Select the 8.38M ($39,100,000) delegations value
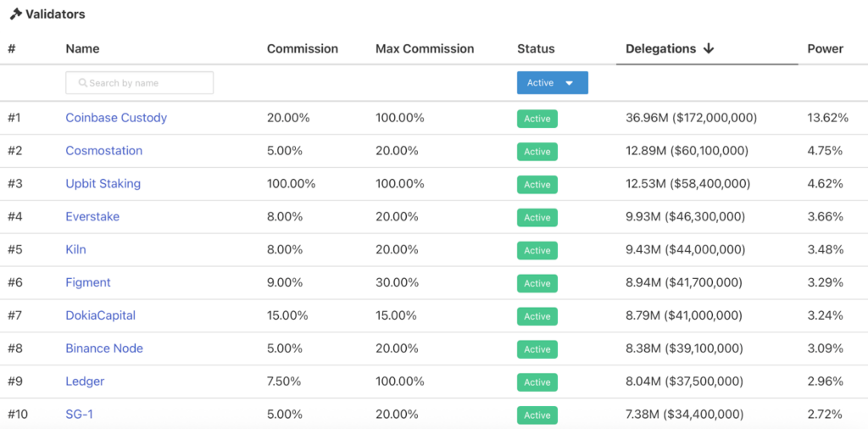 point(684,348)
